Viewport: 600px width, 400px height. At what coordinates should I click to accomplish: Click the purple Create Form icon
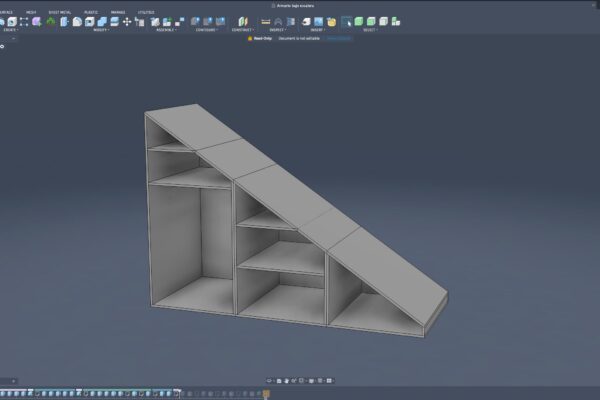pyautogui.click(x=37, y=22)
